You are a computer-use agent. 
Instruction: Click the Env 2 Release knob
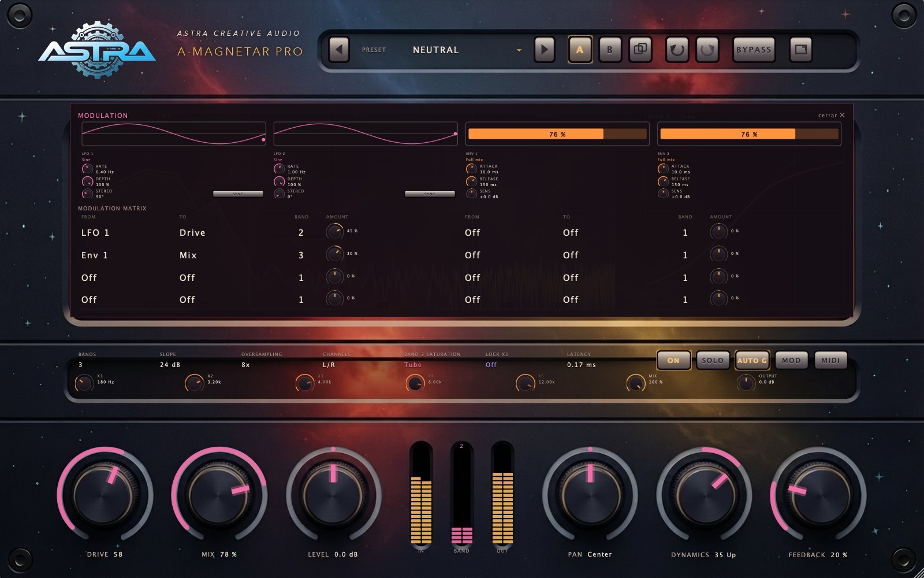coord(663,181)
